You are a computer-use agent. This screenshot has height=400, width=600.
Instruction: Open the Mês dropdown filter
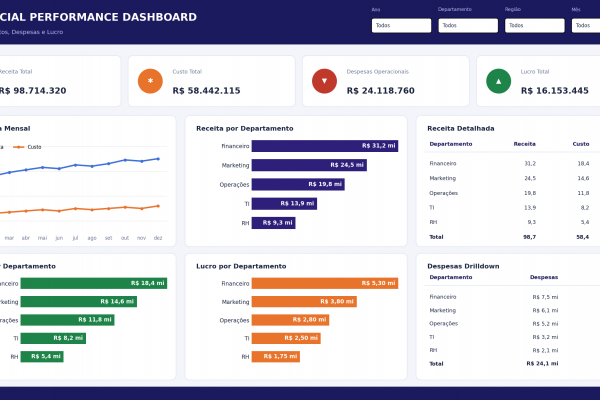pos(586,25)
